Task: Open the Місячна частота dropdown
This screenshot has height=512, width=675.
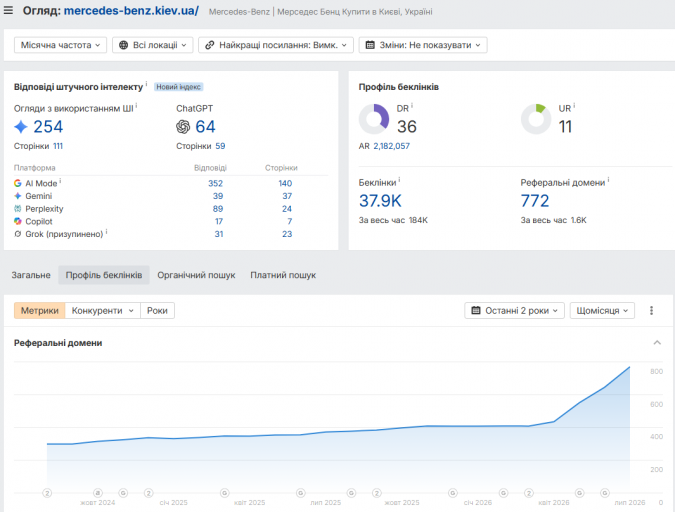Action: pos(60,45)
